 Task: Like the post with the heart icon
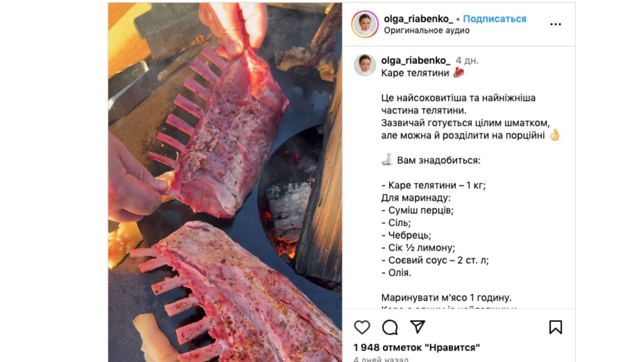click(362, 327)
